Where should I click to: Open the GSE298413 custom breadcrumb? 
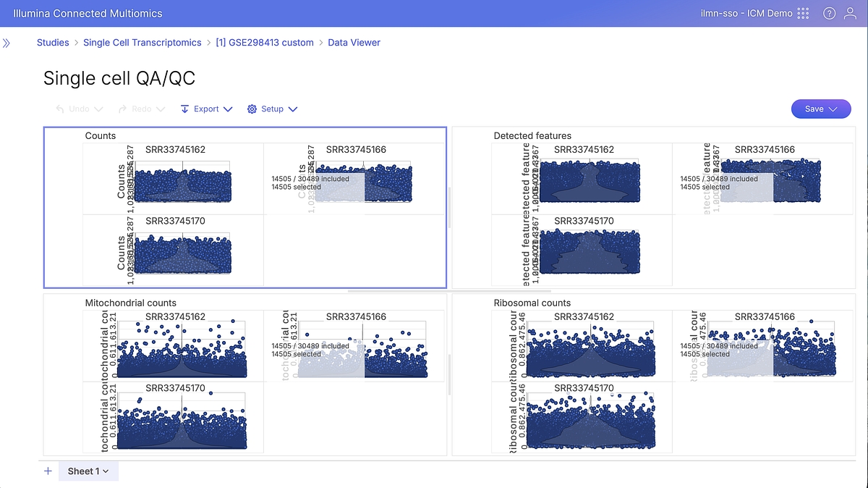265,43
